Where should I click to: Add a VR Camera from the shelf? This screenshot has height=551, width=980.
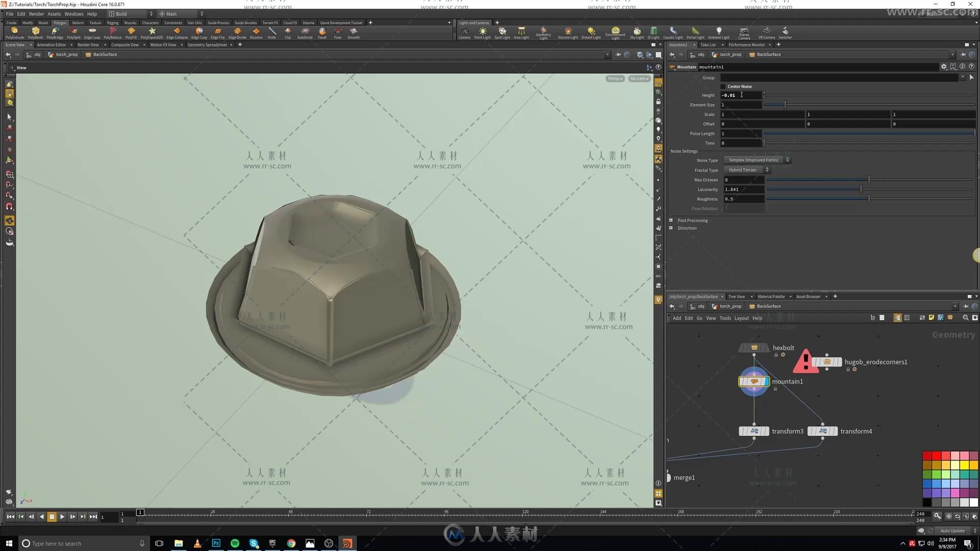[767, 33]
